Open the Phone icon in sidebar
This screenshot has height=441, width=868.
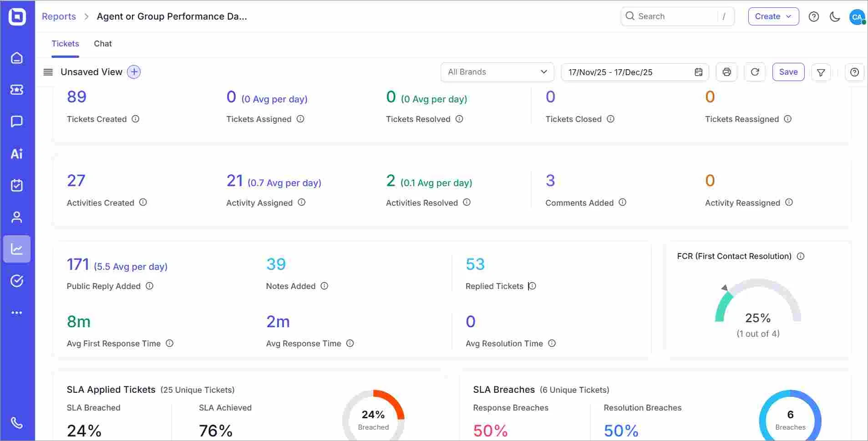[x=17, y=423]
